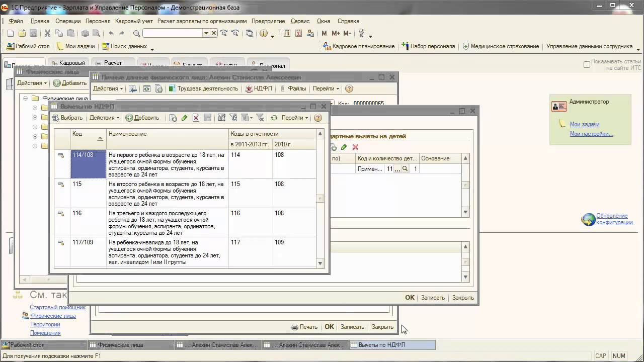Click the red X delete icon in child deductions
The width and height of the screenshot is (644, 362).
point(355,147)
